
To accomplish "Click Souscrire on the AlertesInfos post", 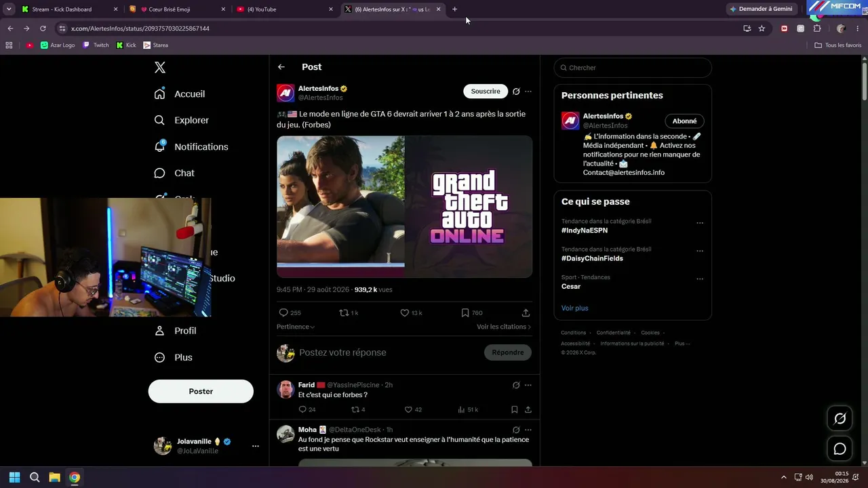I will coord(486,91).
